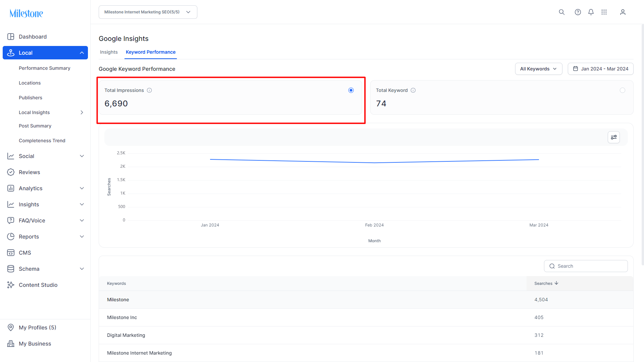Click the Local map-pin icon
Image resolution: width=644 pixels, height=362 pixels.
coord(11,53)
